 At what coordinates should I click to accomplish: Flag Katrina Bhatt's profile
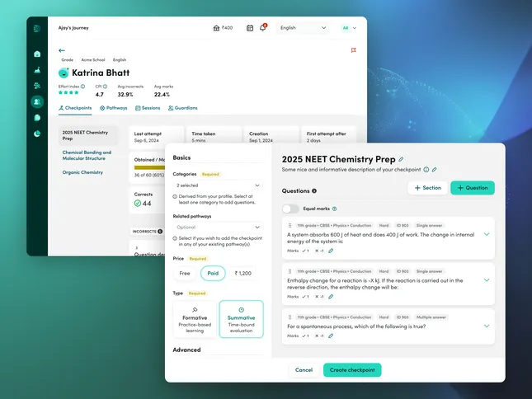354,50
